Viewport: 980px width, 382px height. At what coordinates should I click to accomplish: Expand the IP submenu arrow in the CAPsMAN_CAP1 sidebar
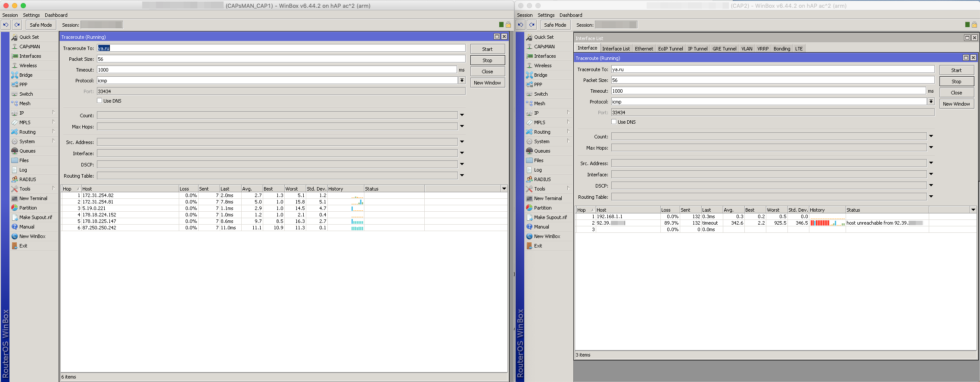(53, 113)
